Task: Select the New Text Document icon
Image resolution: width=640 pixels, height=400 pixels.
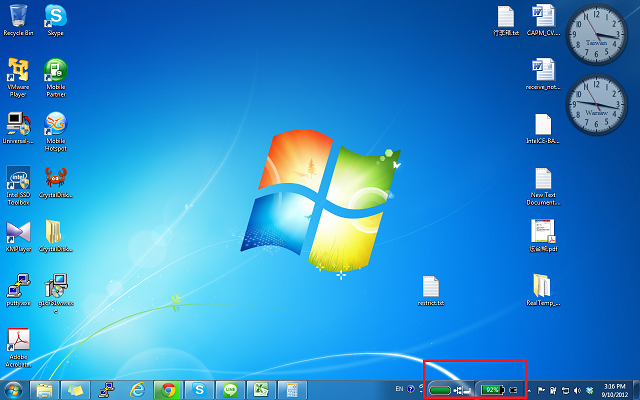Action: [543, 186]
